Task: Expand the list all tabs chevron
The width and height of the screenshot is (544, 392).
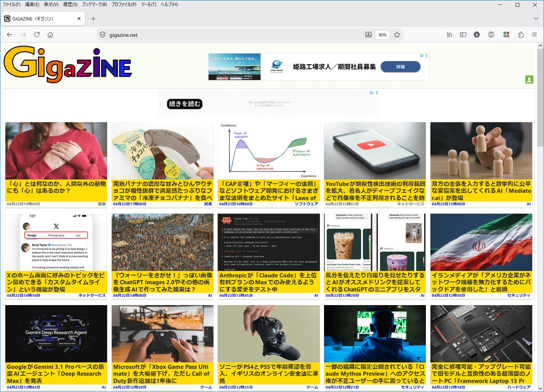Action: (x=536, y=19)
